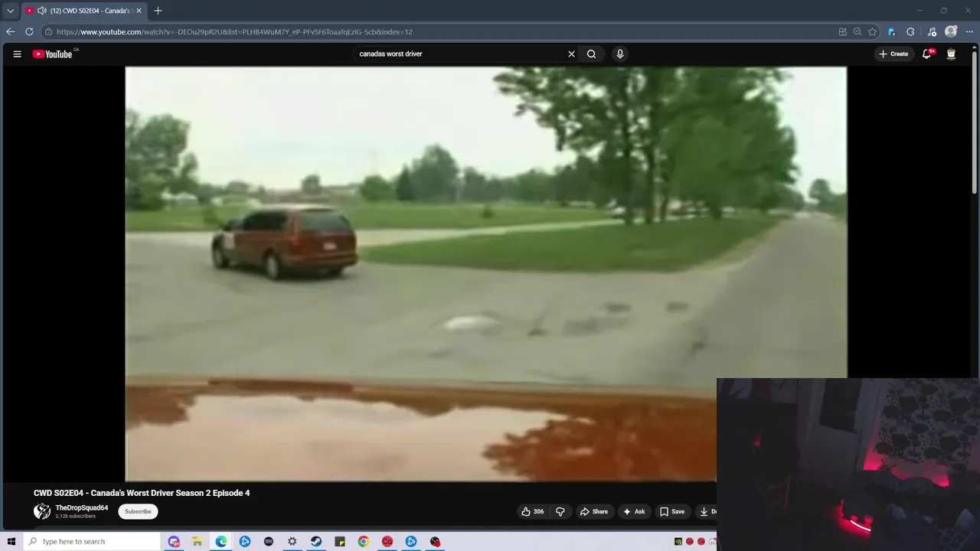Mute tab via speaker icon on tab
This screenshot has height=551, width=980.
41,11
